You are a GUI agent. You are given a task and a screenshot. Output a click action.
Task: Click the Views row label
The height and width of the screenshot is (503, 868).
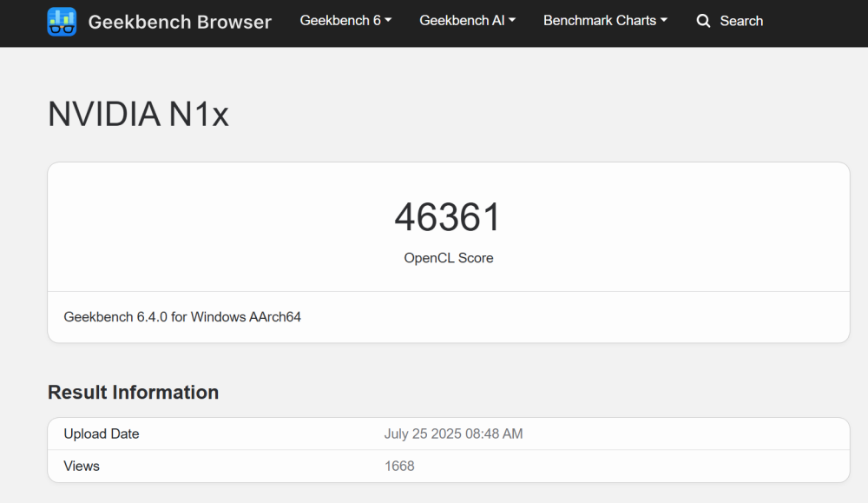click(x=82, y=466)
